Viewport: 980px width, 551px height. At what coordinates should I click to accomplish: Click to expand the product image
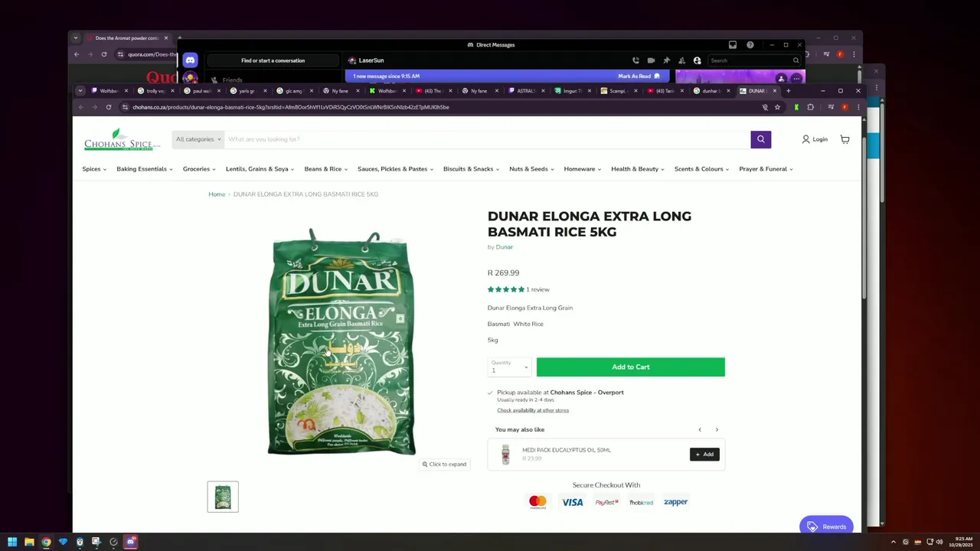tap(444, 465)
